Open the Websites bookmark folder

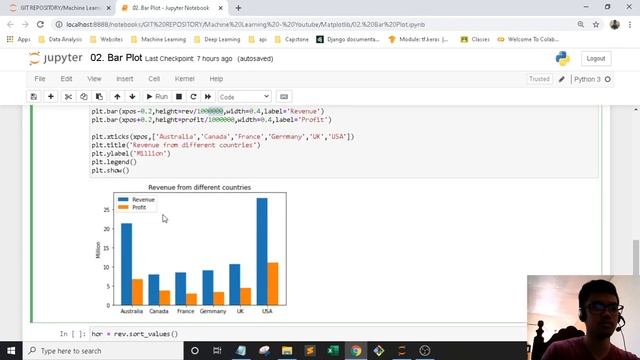click(106, 39)
